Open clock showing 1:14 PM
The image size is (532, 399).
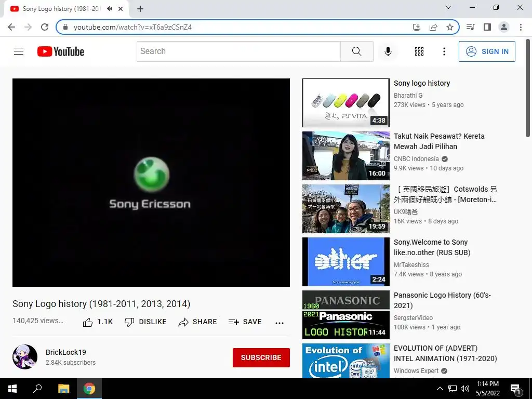(487, 389)
